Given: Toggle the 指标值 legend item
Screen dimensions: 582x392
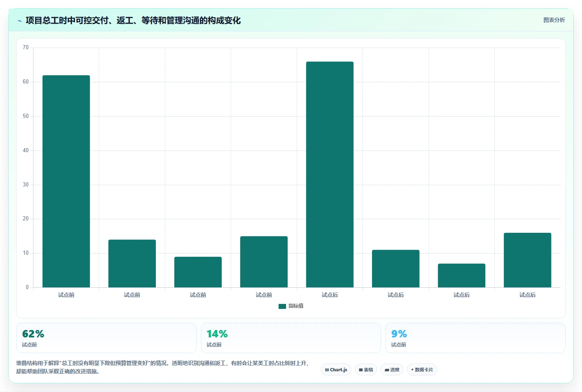Looking at the screenshot, I should [291, 306].
